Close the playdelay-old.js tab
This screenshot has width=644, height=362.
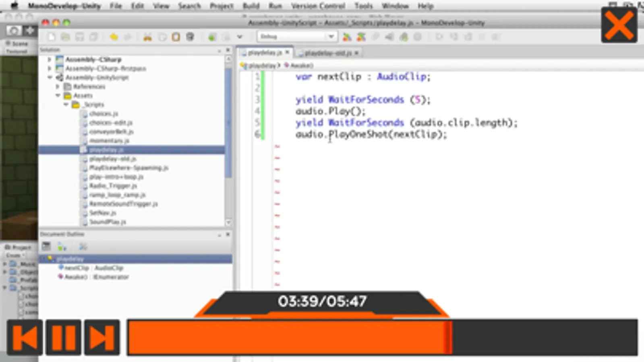click(x=356, y=53)
